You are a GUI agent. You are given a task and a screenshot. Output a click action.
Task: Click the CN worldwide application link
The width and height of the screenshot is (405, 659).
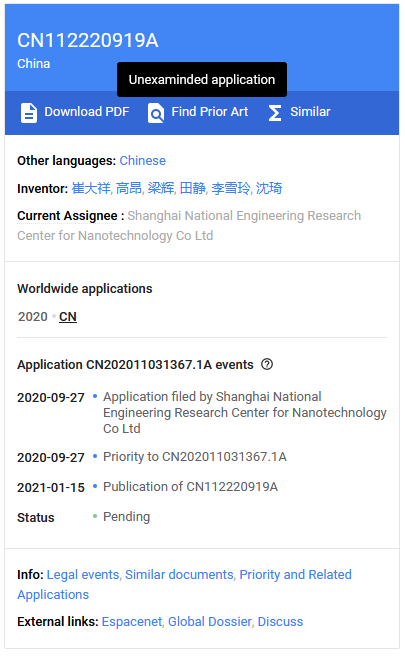click(68, 316)
